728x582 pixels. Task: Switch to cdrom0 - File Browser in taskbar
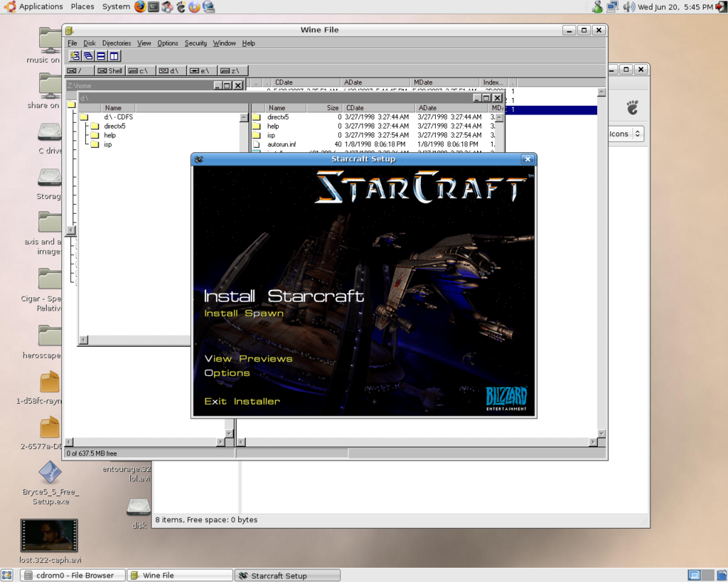pos(73,576)
